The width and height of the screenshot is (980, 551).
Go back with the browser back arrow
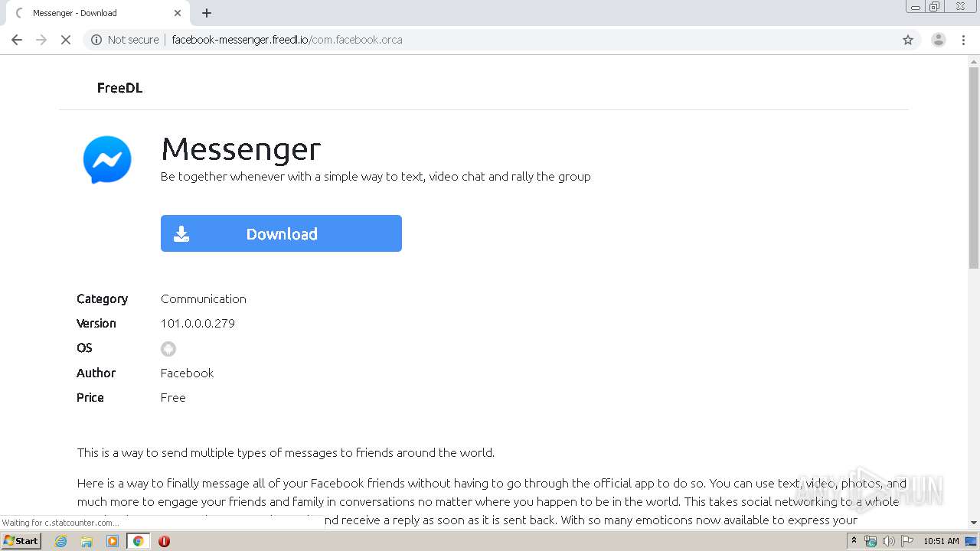coord(17,40)
